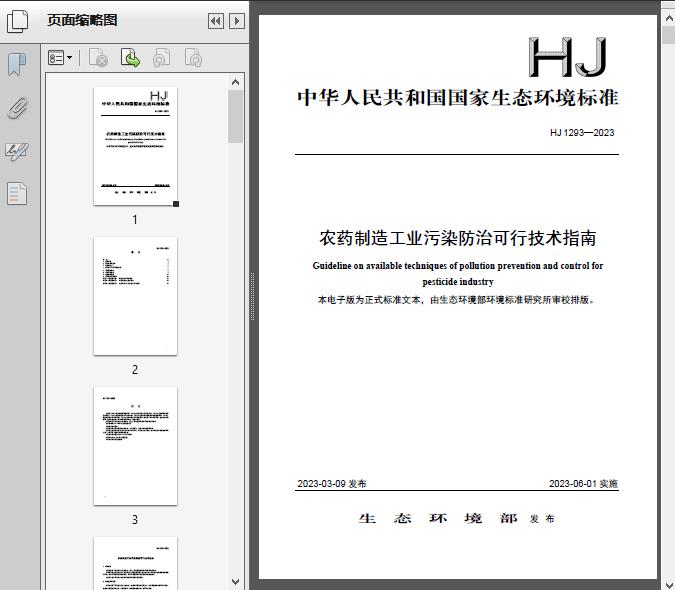Image resolution: width=675 pixels, height=590 pixels.
Task: Click document scroll down arrow
Action: coord(669,586)
